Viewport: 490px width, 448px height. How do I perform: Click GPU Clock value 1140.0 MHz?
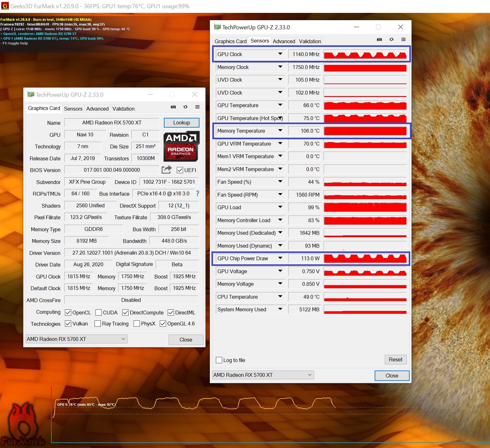pos(304,54)
